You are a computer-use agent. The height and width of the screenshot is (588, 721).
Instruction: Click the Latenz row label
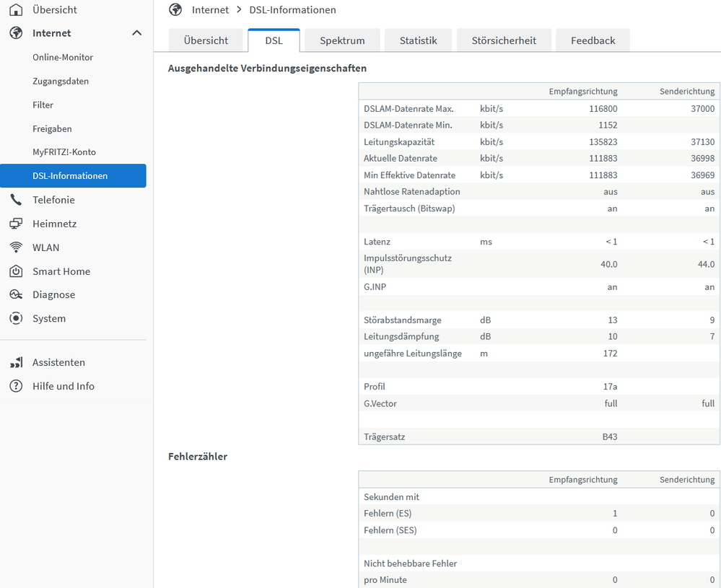tap(377, 242)
